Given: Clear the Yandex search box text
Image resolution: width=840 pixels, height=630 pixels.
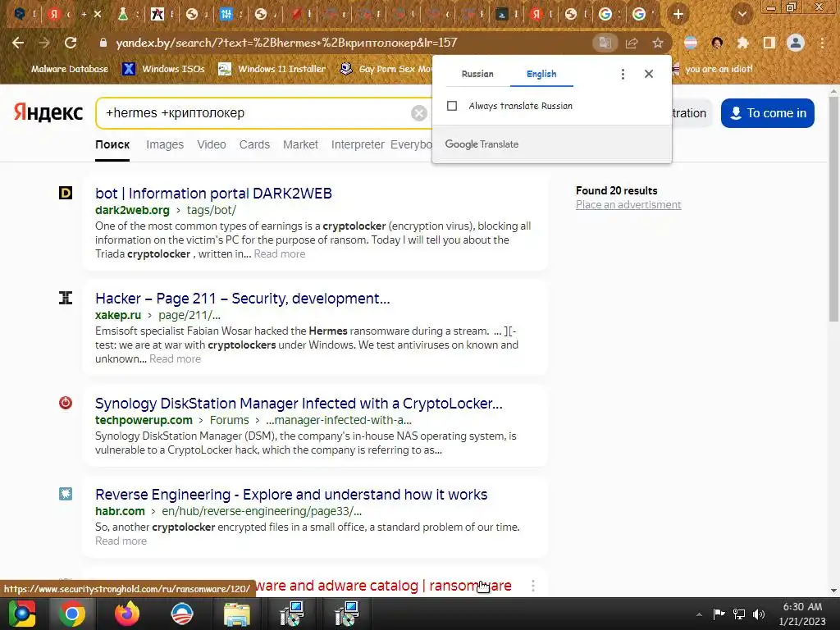Looking at the screenshot, I should click(x=419, y=113).
